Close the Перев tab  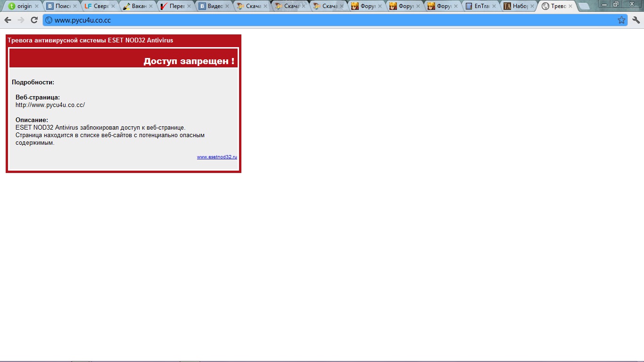[x=189, y=7]
